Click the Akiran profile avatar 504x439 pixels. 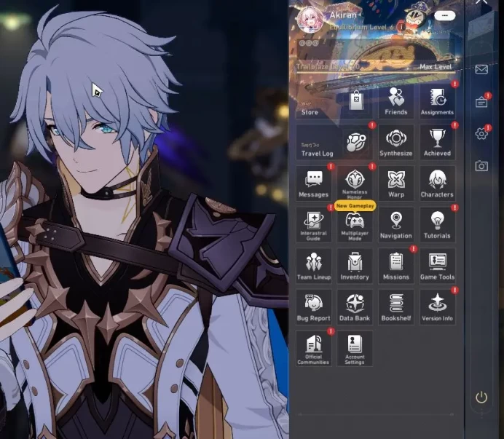point(310,20)
